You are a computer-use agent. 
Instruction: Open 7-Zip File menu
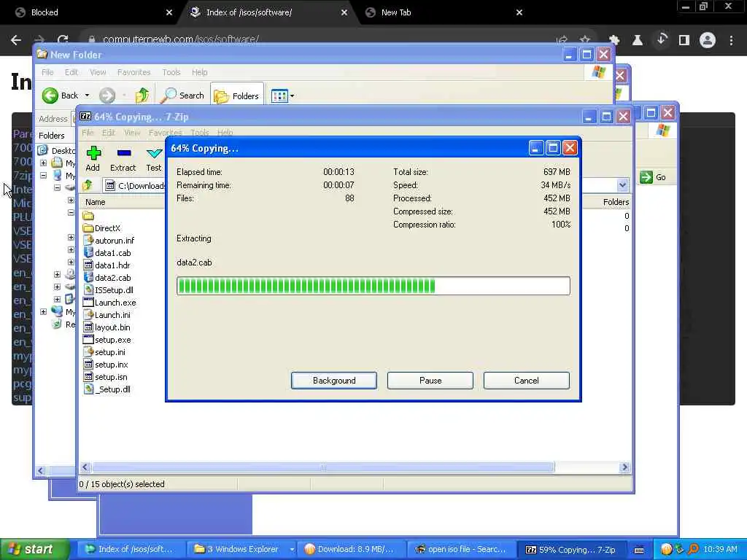[x=88, y=133]
